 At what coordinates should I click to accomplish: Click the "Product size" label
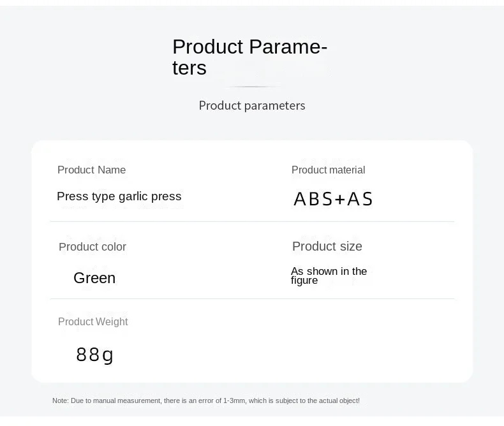pyautogui.click(x=327, y=247)
